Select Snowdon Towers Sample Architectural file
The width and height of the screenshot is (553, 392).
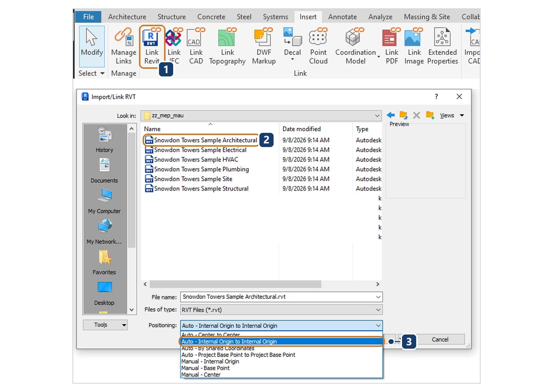(201, 140)
